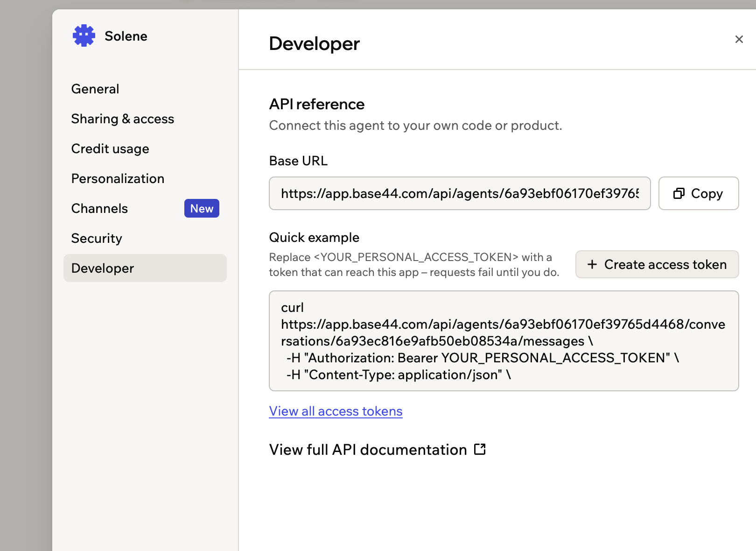
Task: Click the 'Connect this agent' description text
Action: [415, 125]
